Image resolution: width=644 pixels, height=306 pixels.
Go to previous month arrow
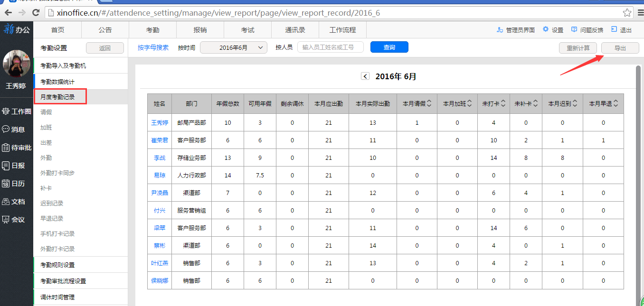click(x=365, y=76)
